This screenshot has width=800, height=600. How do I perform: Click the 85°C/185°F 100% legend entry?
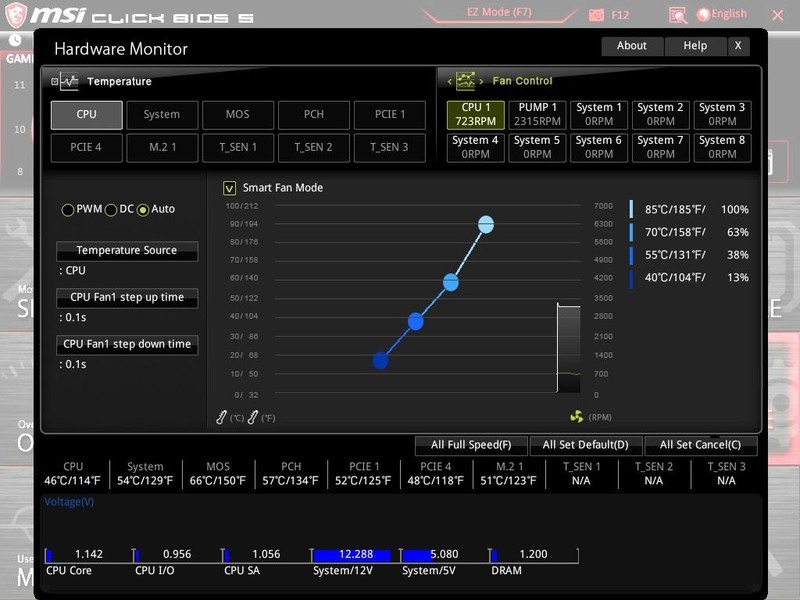(689, 210)
